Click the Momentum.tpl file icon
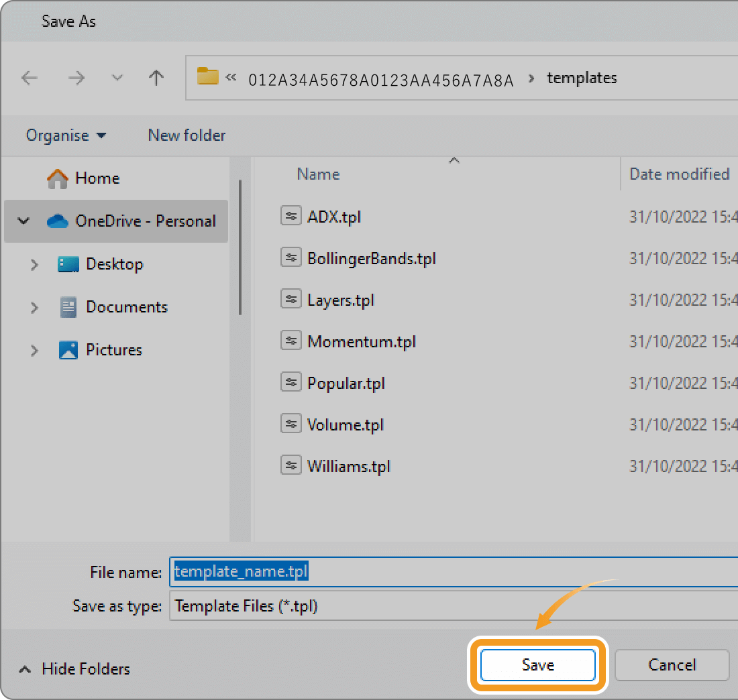This screenshot has width=738, height=700. tap(291, 340)
